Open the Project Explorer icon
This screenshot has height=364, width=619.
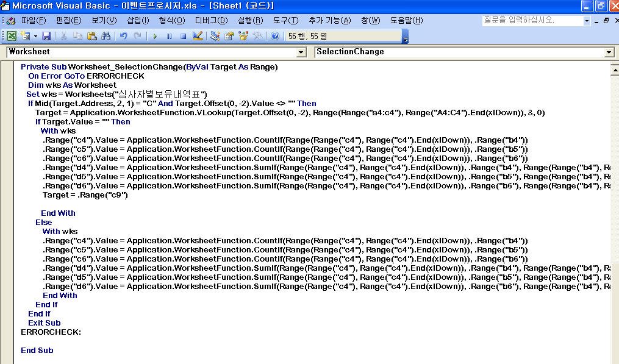click(x=215, y=37)
